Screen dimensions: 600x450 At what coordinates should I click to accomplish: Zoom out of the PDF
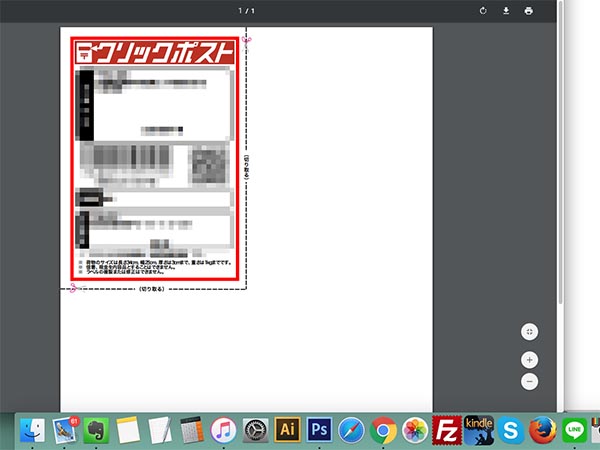click(x=530, y=382)
